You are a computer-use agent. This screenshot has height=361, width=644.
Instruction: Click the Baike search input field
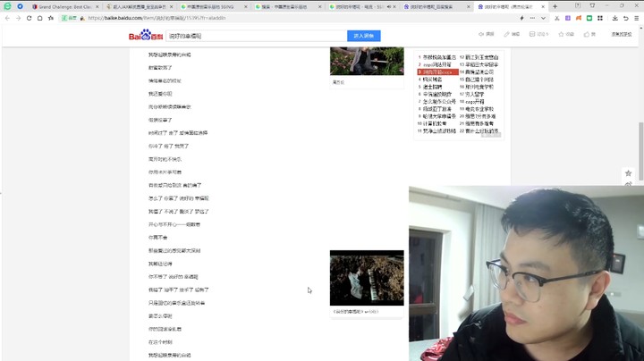tap(257, 36)
